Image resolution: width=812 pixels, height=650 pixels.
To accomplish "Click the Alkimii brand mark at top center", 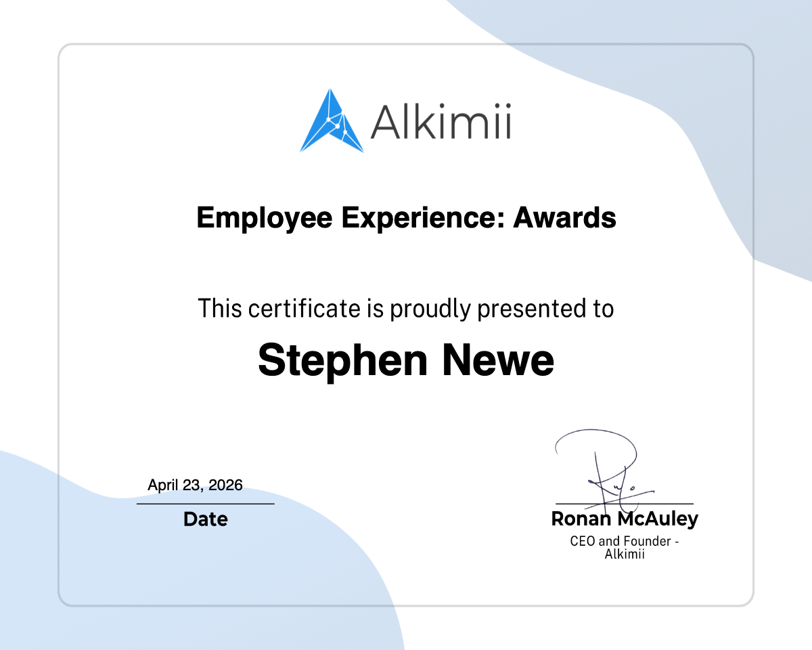I will click(x=406, y=121).
